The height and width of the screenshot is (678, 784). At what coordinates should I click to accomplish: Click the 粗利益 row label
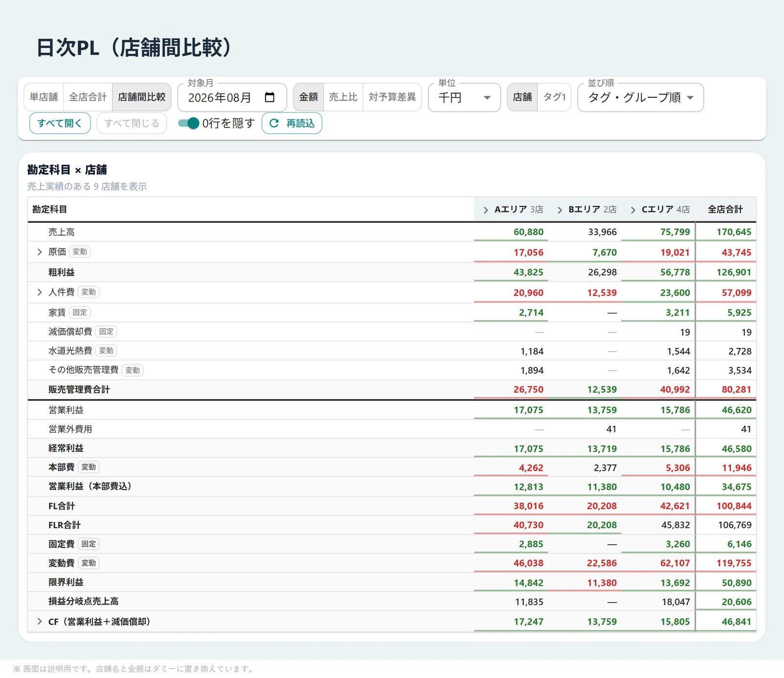point(61,272)
